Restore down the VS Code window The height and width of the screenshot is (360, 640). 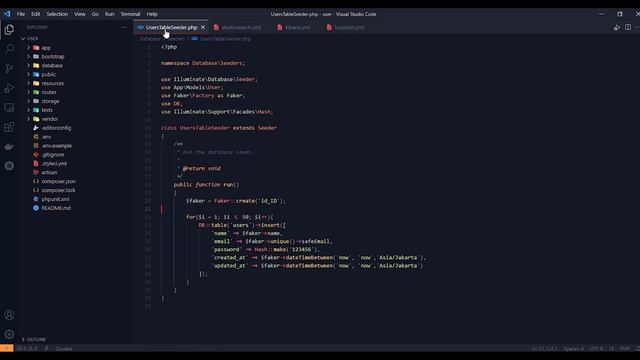620,14
